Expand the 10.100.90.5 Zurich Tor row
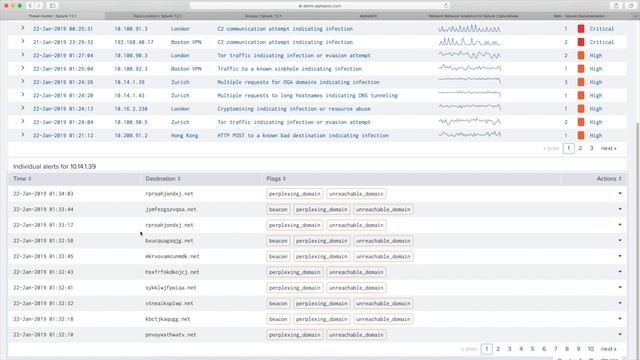The height and width of the screenshot is (360, 640). pos(22,121)
